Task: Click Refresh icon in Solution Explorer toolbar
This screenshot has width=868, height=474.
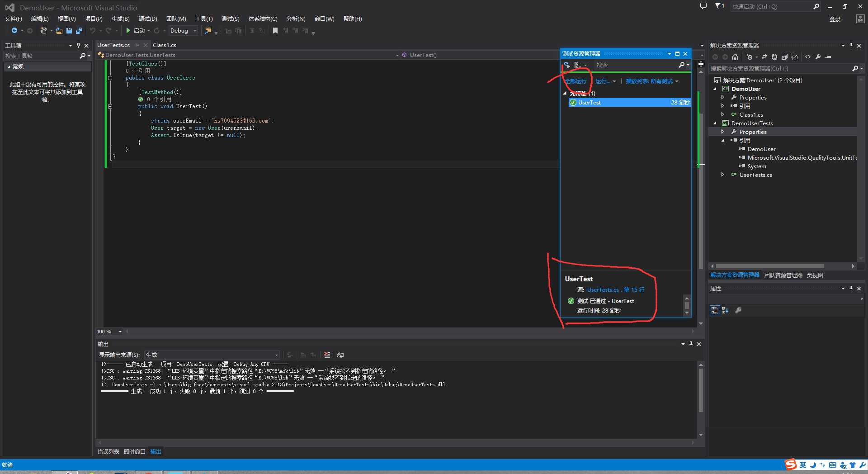Action: 774,57
